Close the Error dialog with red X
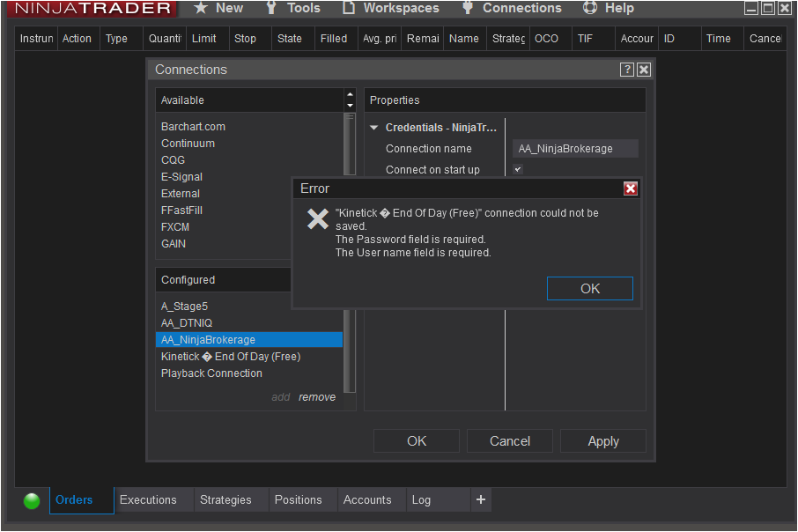This screenshot has height=532, width=798. (x=631, y=188)
